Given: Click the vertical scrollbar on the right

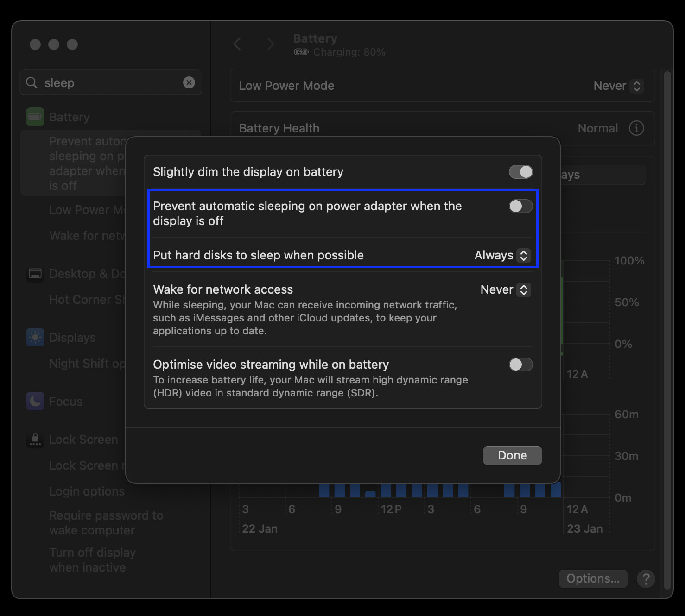Looking at the screenshot, I should tap(667, 324).
